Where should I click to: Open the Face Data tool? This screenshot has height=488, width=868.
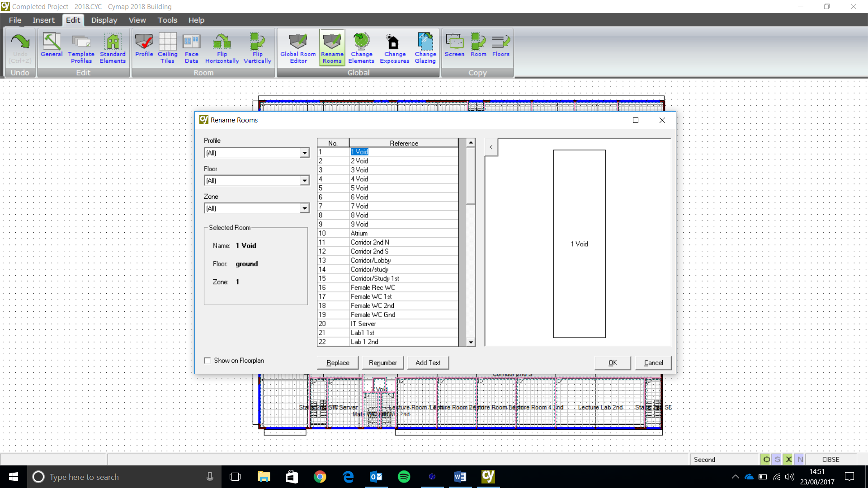point(191,48)
